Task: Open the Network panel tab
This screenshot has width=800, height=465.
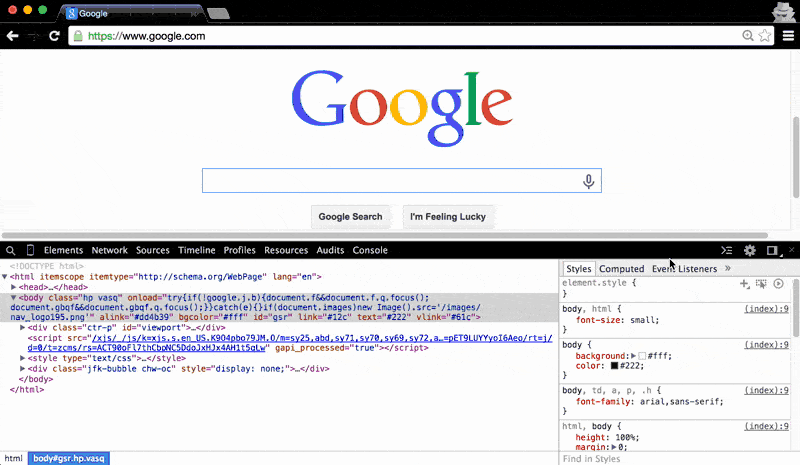Action: pyautogui.click(x=110, y=250)
